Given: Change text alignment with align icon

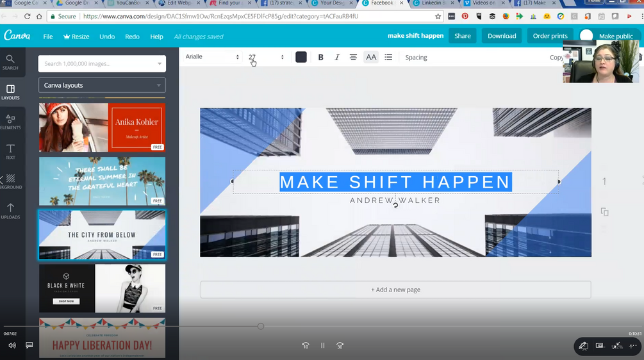Looking at the screenshot, I should 353,58.
